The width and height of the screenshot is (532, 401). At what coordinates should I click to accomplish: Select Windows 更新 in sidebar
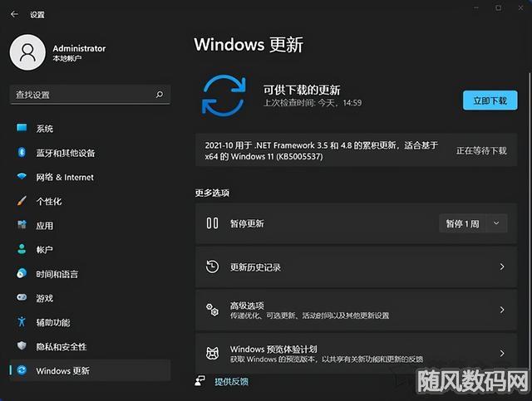pyautogui.click(x=91, y=370)
